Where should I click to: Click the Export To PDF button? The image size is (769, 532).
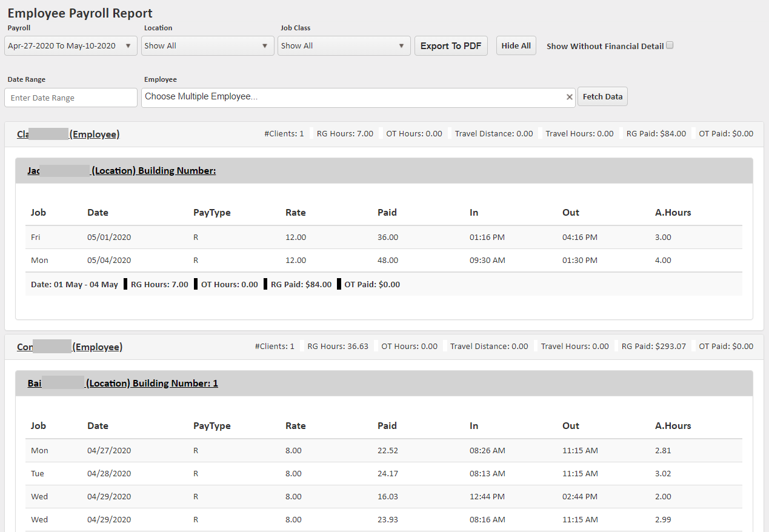tap(451, 46)
